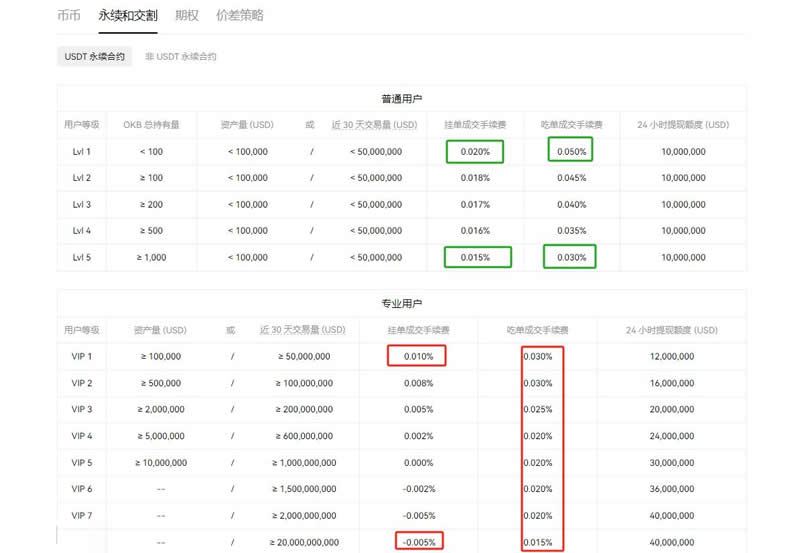Open the 期权 tab

coord(186,16)
